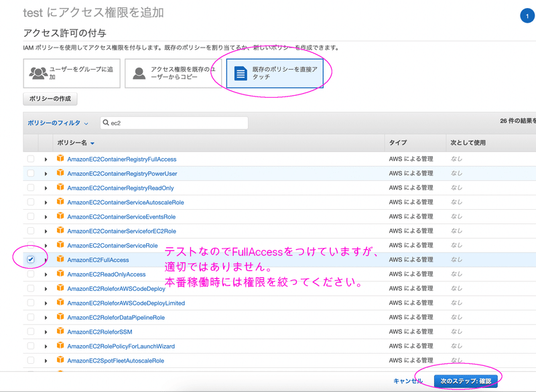Click the blue step 1 circle indicator
536x392 pixels.
point(527,15)
